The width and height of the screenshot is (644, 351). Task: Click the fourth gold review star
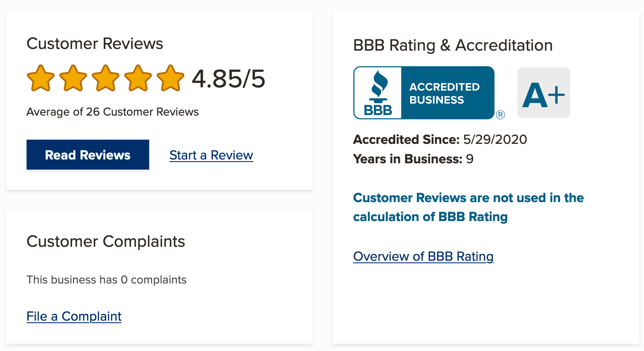click(138, 78)
